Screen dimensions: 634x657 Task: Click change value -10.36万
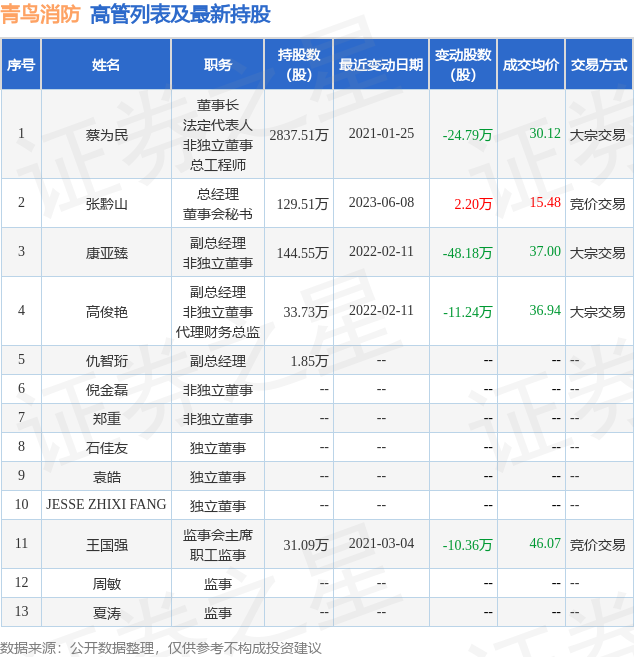coord(467,545)
